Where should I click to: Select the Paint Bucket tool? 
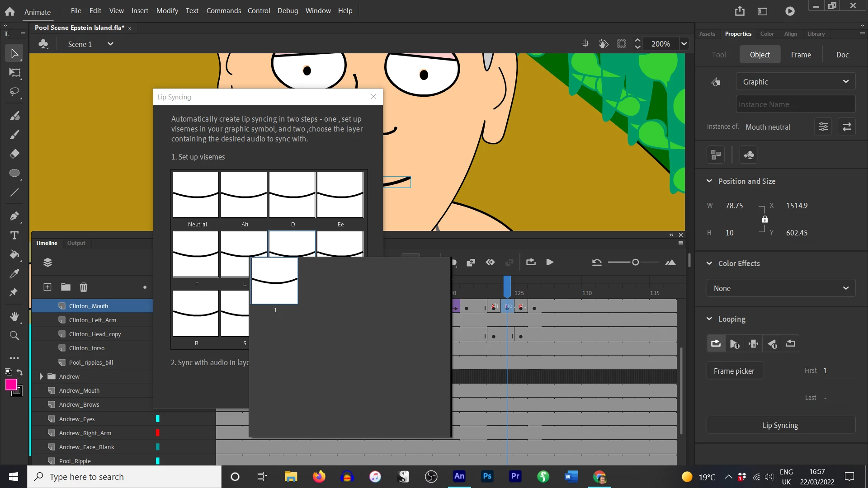pyautogui.click(x=14, y=254)
